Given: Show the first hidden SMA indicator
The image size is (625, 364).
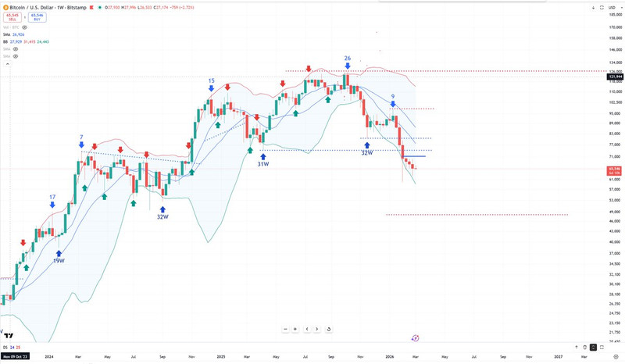Looking at the screenshot, I should (x=15, y=48).
